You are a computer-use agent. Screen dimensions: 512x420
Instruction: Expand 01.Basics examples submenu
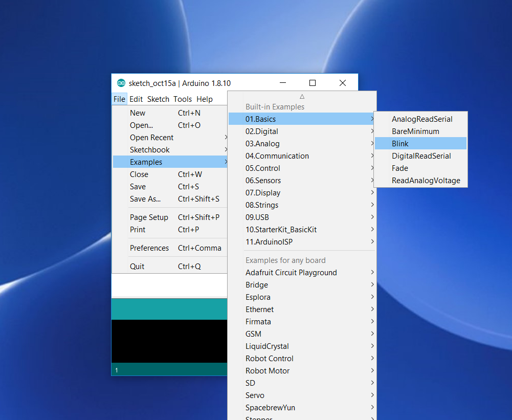coord(302,119)
